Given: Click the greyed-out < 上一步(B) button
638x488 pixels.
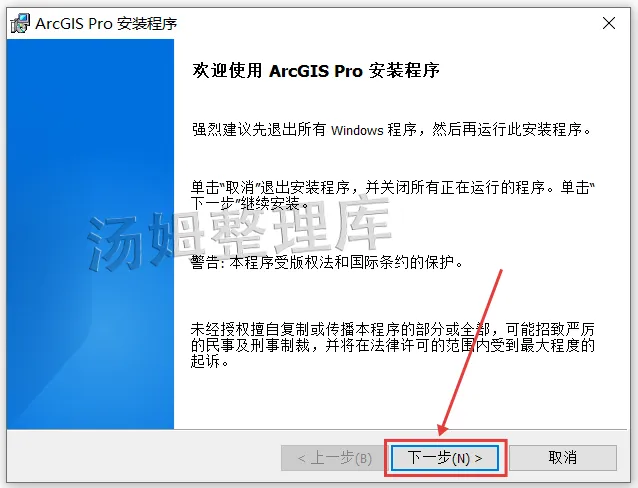Looking at the screenshot, I should (x=334, y=458).
